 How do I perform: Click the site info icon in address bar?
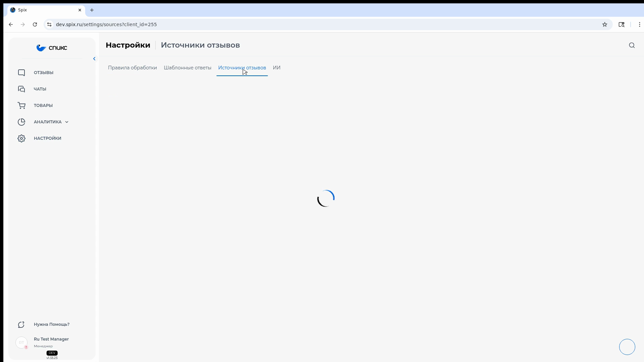click(x=49, y=24)
